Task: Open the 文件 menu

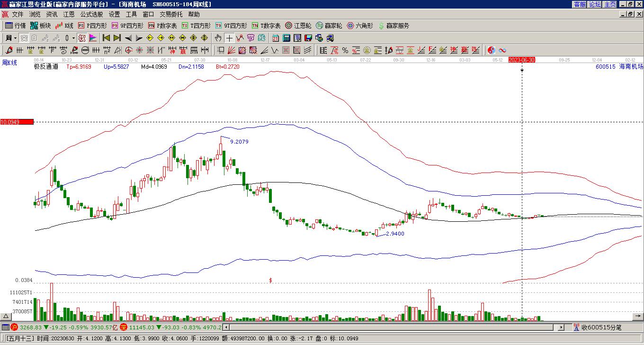Action: [18, 14]
